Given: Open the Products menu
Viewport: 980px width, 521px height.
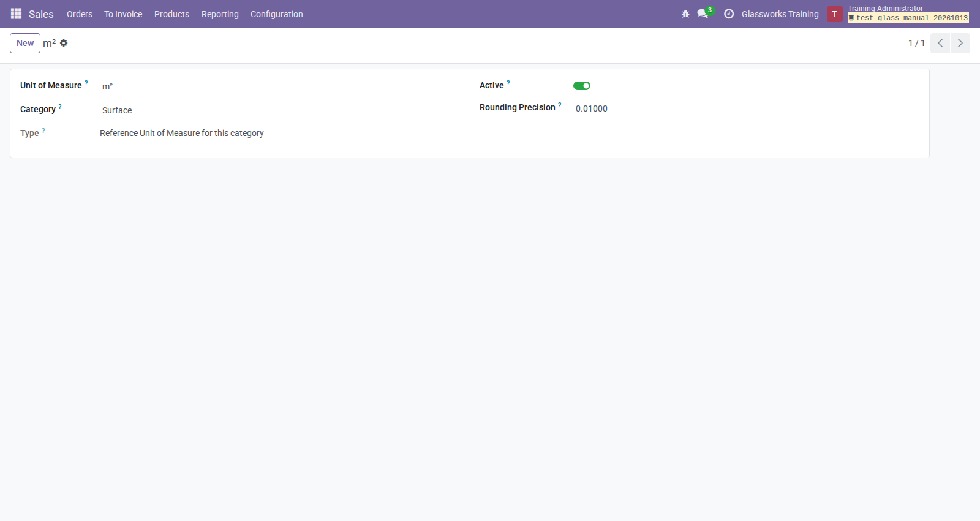Looking at the screenshot, I should pyautogui.click(x=171, y=14).
